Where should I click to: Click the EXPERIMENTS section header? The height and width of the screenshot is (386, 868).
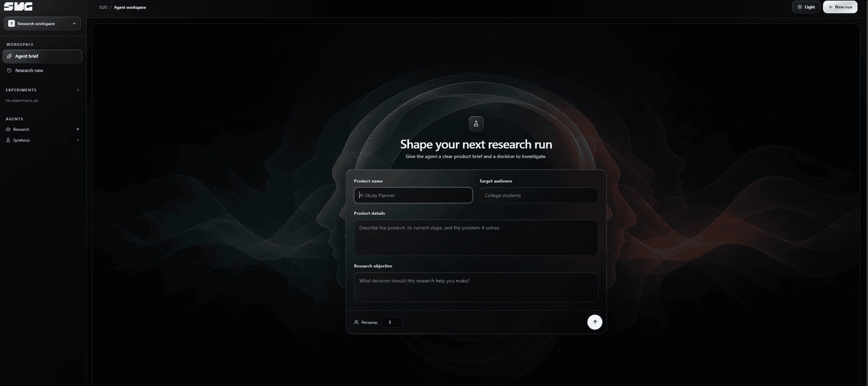(x=21, y=90)
